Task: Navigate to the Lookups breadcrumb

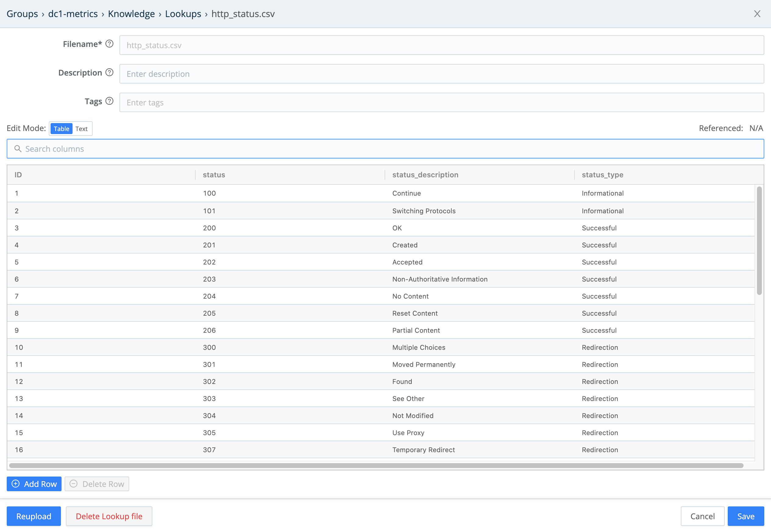Action: (x=183, y=14)
